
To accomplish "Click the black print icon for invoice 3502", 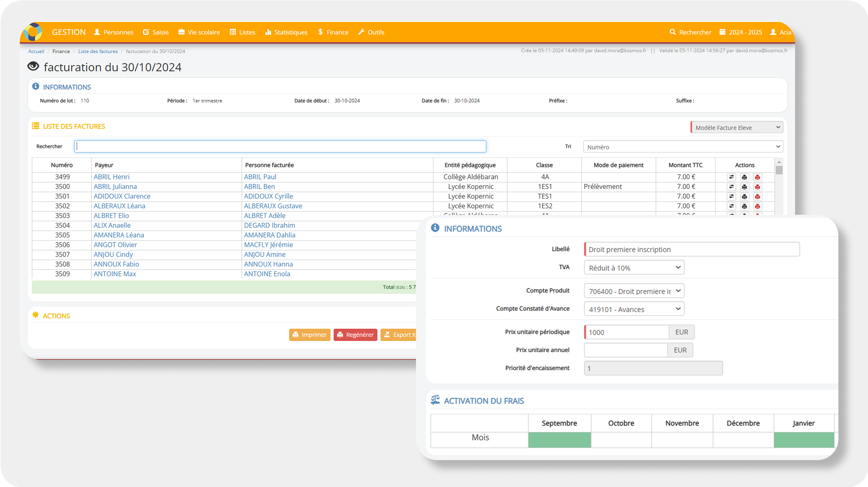I will [744, 206].
